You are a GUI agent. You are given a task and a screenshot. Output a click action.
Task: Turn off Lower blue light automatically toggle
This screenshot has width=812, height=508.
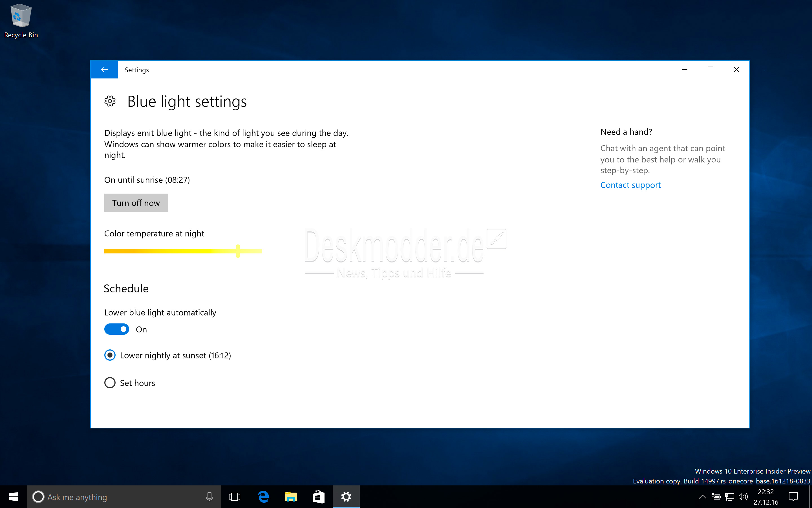[116, 329]
